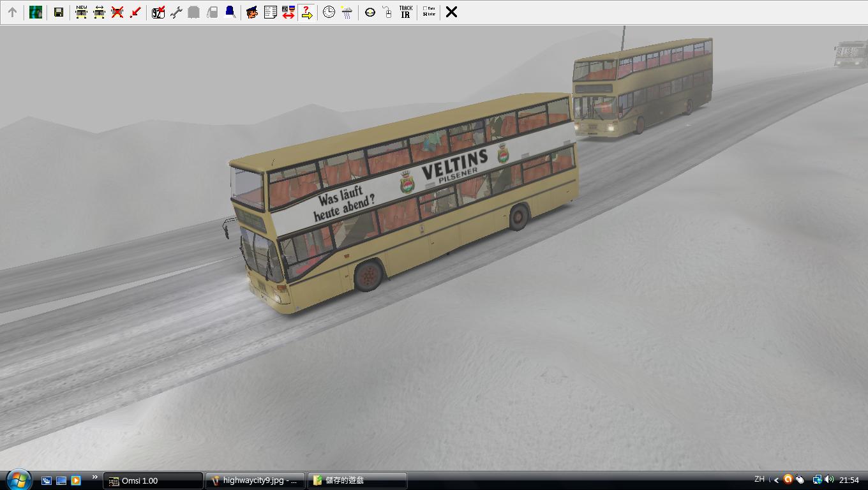Click the ZH language bar indicator
The width and height of the screenshot is (868, 490).
point(759,479)
